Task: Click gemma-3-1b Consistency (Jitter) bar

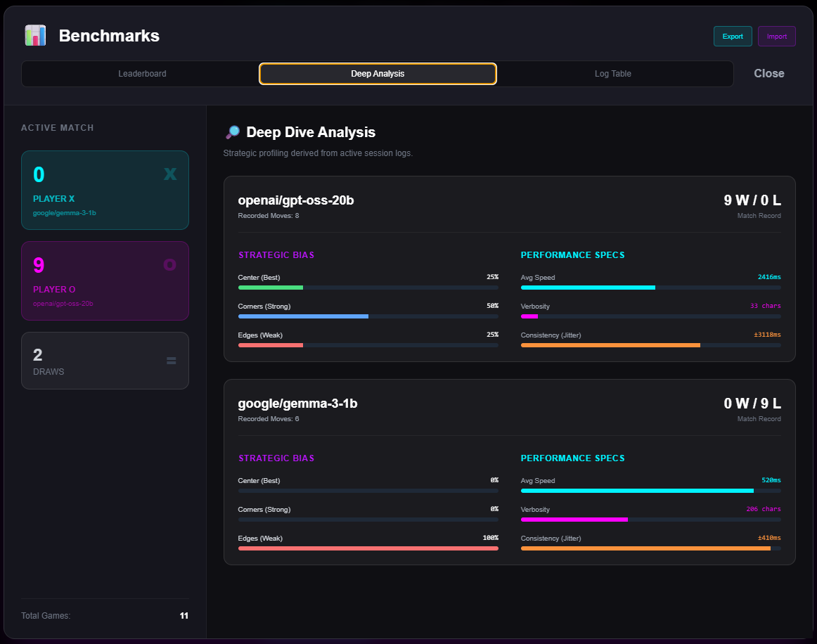Action: [651, 548]
